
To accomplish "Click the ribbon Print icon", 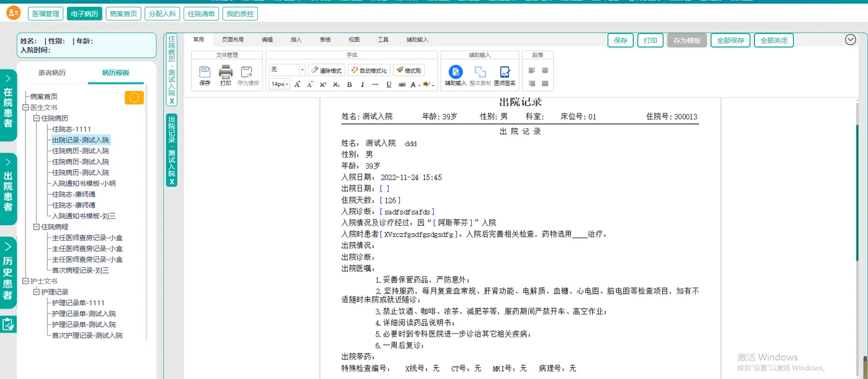I will click(x=226, y=76).
